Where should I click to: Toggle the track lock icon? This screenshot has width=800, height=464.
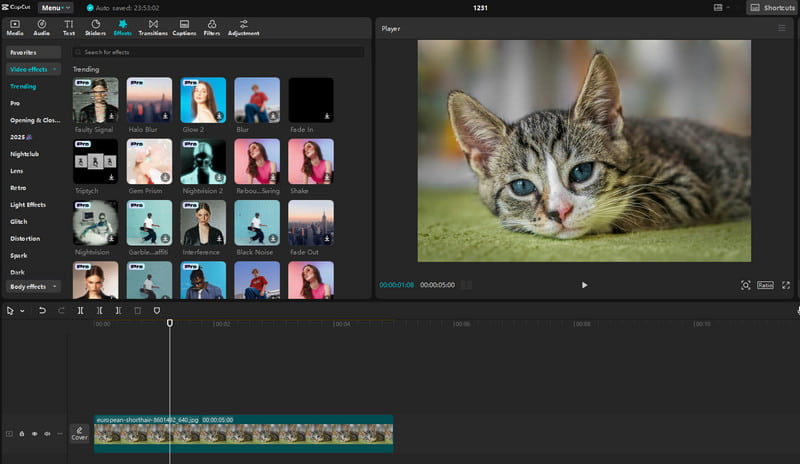(22, 434)
